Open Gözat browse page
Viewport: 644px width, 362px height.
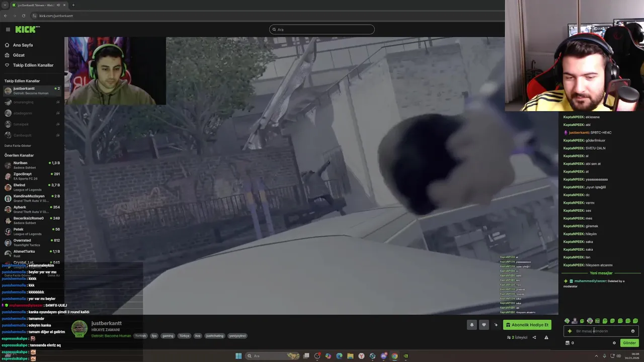click(19, 55)
